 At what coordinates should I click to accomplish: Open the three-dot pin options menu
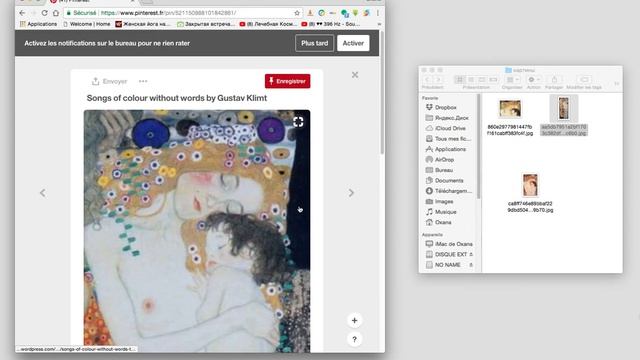[x=143, y=81]
